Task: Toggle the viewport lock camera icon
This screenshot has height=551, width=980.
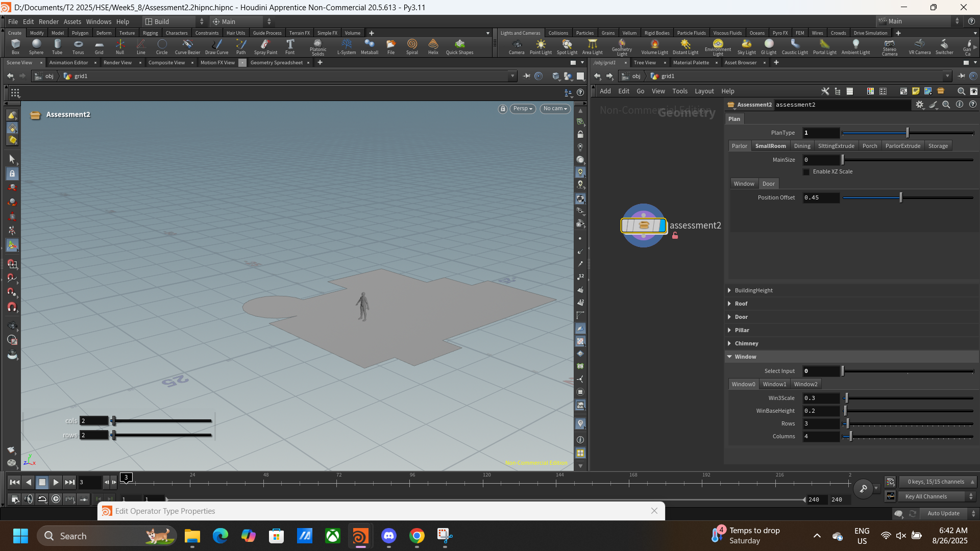Action: pos(503,109)
